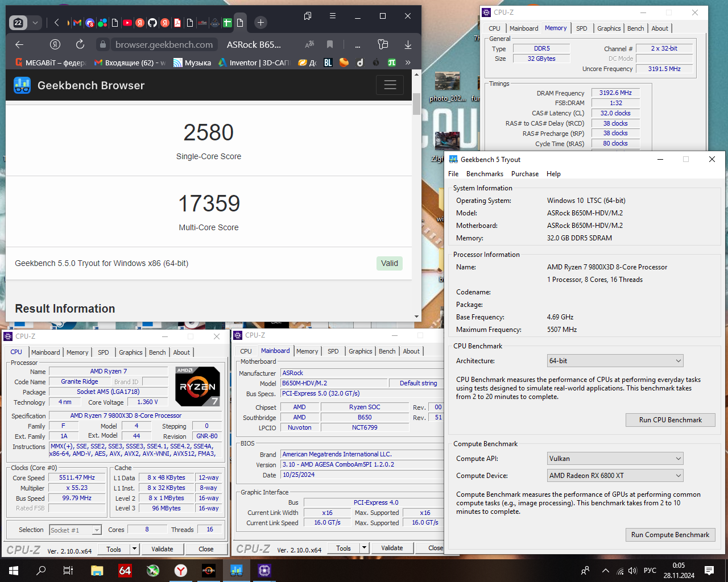Open the Inventor 3D-САПР bookmark

click(x=254, y=63)
